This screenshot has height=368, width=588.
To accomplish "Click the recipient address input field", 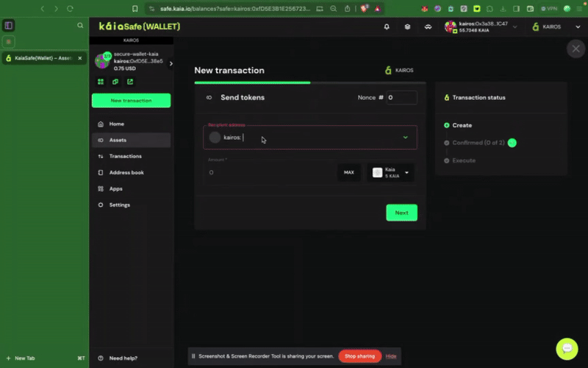I will [x=309, y=138].
